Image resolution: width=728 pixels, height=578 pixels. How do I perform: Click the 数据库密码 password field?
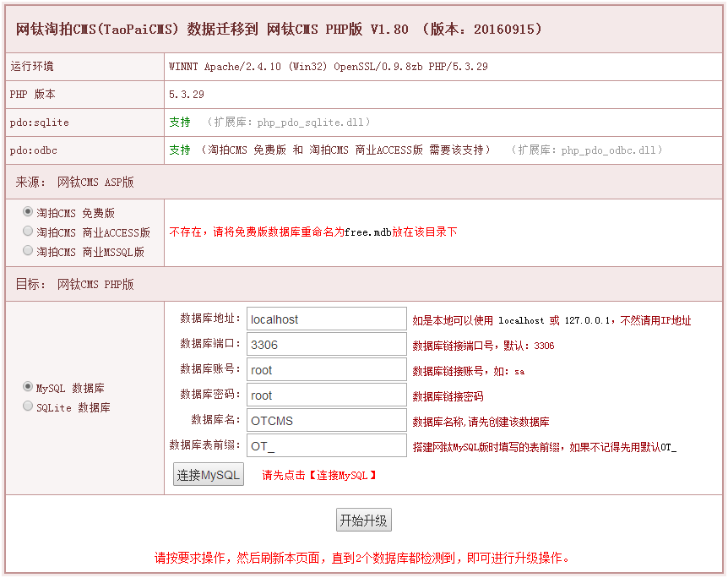coord(325,395)
